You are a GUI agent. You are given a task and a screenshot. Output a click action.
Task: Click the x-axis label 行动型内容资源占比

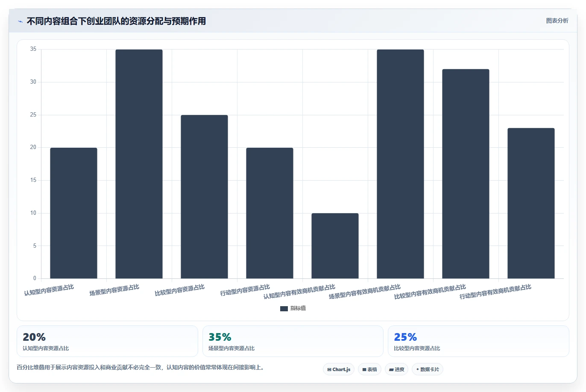[245, 290]
